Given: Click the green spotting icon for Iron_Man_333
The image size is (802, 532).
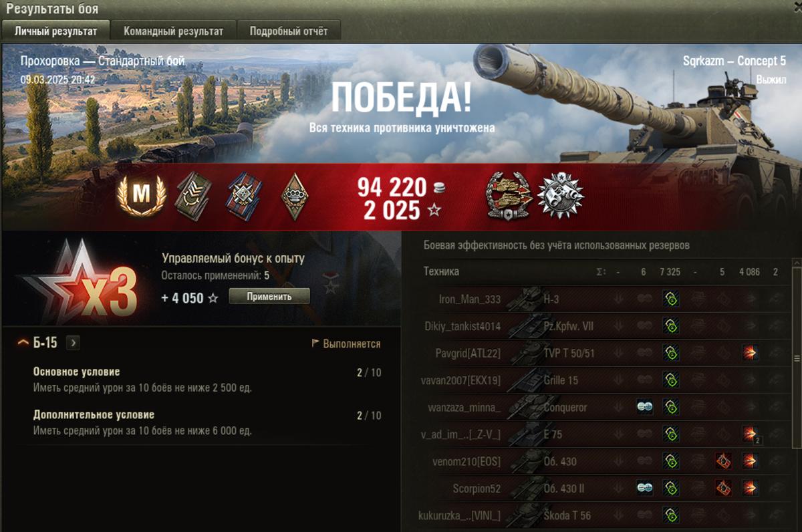Looking at the screenshot, I should tap(670, 299).
